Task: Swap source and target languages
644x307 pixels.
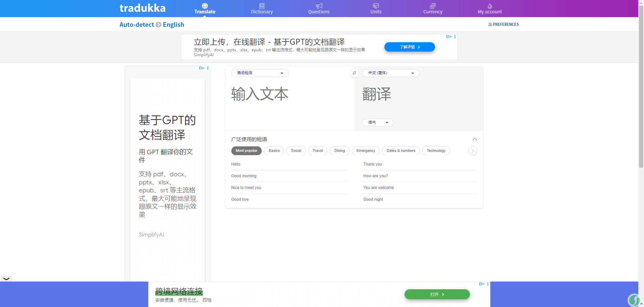Action: 354,73
